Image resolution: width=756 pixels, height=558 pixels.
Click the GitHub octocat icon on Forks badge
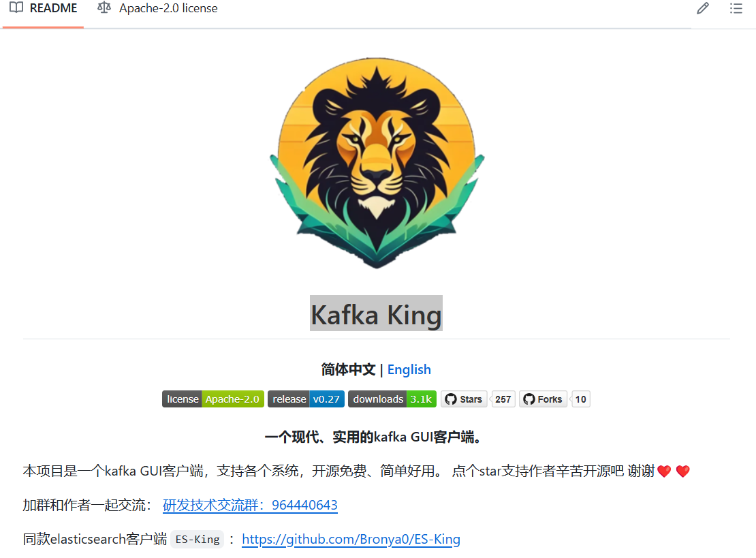[529, 399]
